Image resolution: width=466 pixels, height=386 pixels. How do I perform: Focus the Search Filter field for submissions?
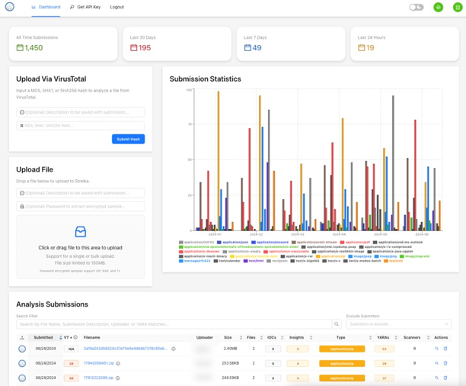coord(174,324)
